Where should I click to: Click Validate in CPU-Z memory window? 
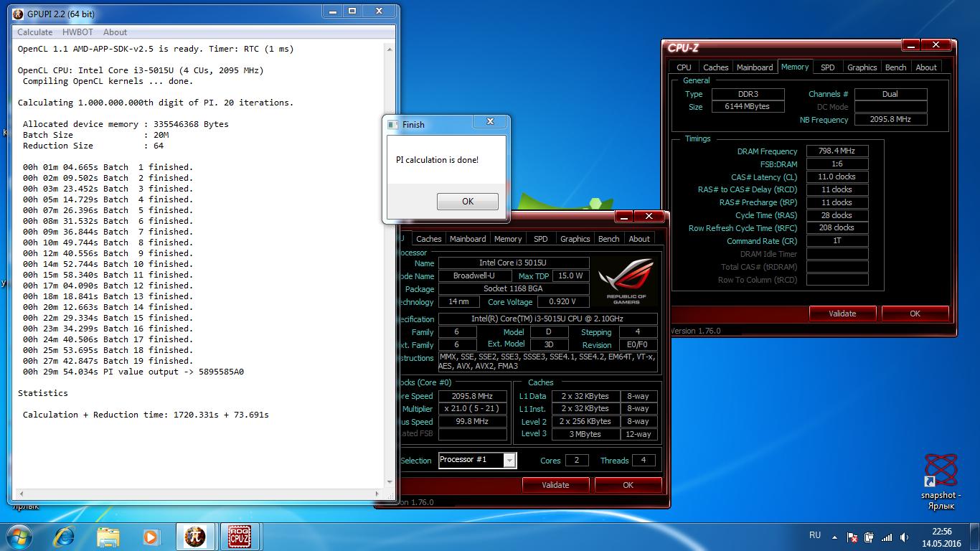[842, 314]
